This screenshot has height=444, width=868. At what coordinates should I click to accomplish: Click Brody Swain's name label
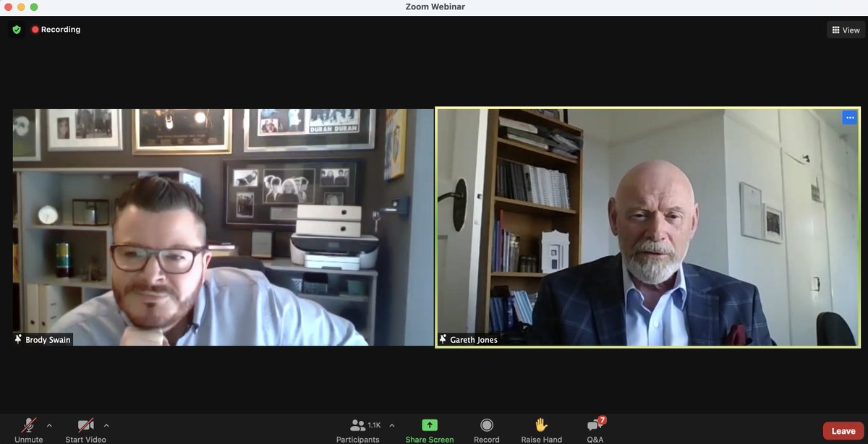42,339
